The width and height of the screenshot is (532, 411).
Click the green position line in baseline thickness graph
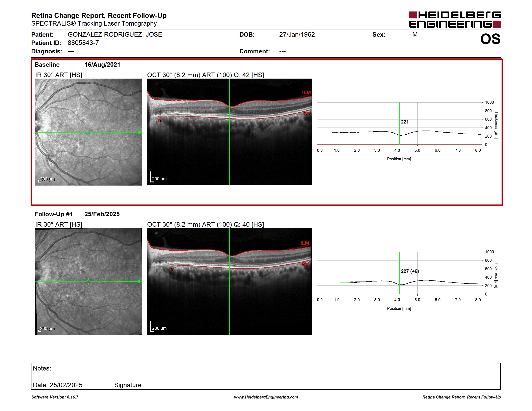(x=399, y=124)
